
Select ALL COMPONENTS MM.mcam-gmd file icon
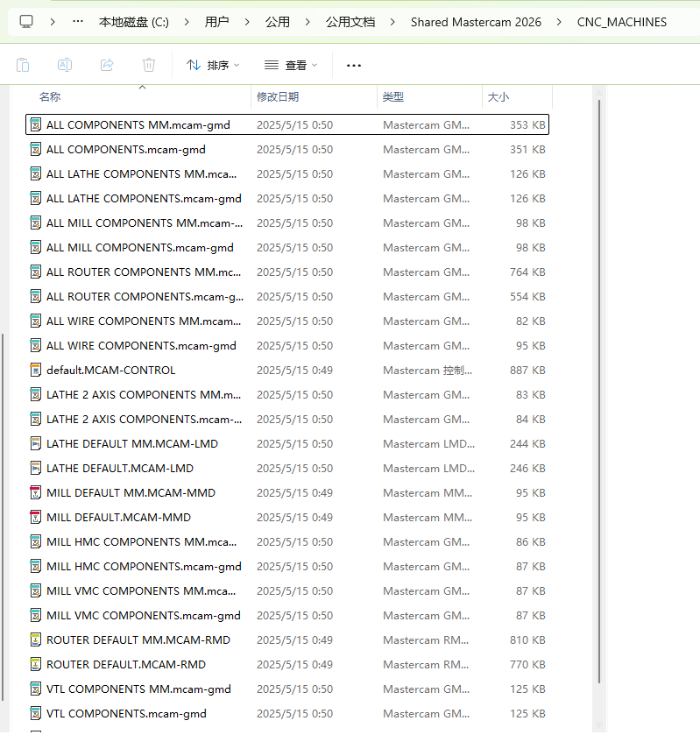[x=35, y=124]
